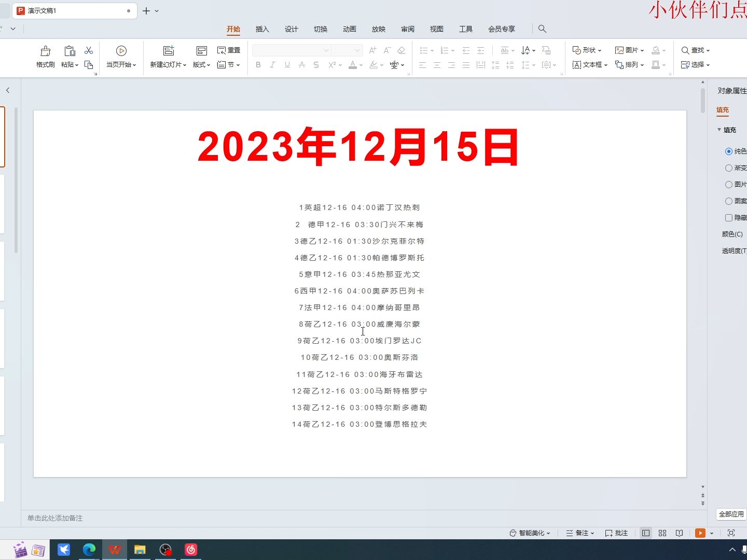The width and height of the screenshot is (747, 560).
Task: Click the search magnifier in menu bar
Action: click(542, 29)
